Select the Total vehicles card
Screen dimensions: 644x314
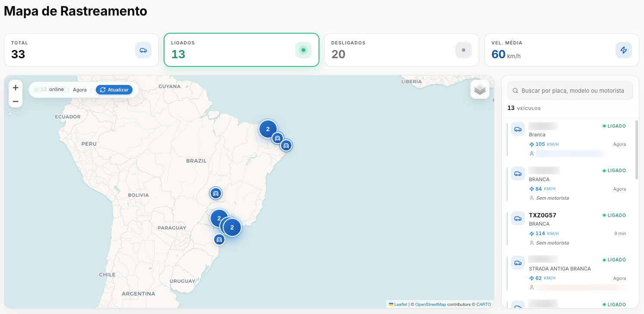(82, 50)
